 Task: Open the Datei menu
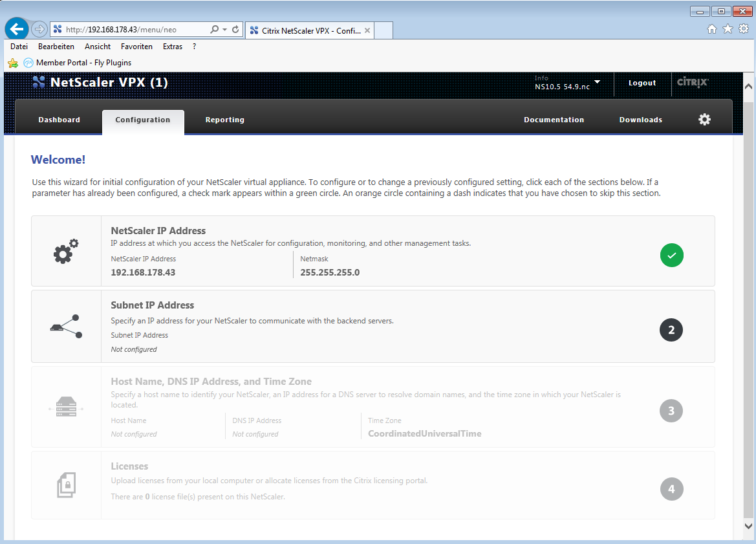pyautogui.click(x=19, y=47)
